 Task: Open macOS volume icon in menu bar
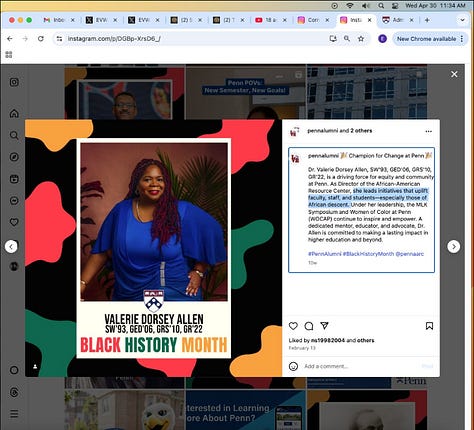[366, 6]
